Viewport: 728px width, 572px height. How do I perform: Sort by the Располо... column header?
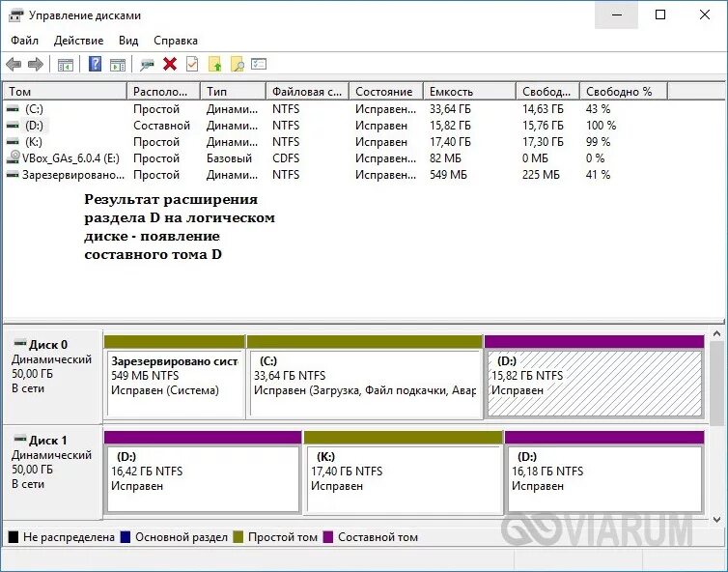[x=163, y=91]
